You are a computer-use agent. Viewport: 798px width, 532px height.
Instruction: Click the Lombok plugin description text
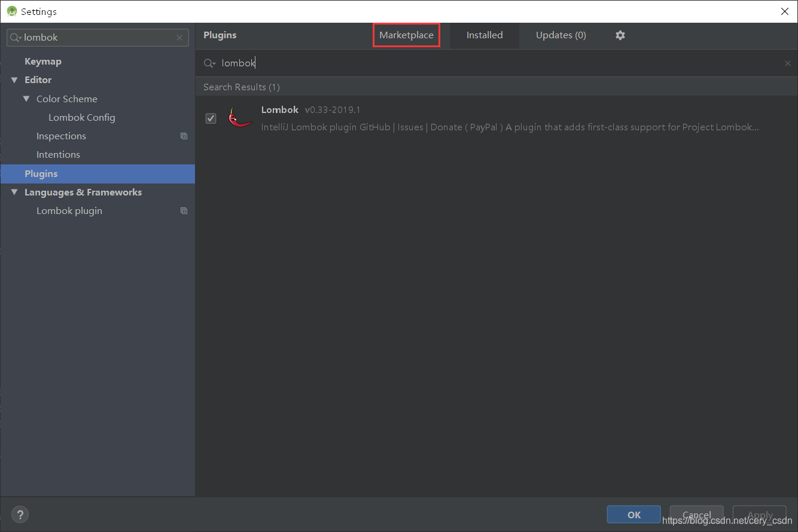pyautogui.click(x=510, y=127)
